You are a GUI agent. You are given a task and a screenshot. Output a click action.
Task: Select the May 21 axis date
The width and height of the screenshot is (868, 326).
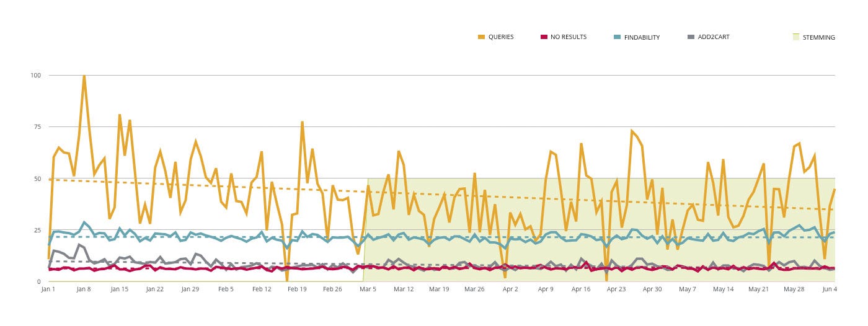(758, 289)
